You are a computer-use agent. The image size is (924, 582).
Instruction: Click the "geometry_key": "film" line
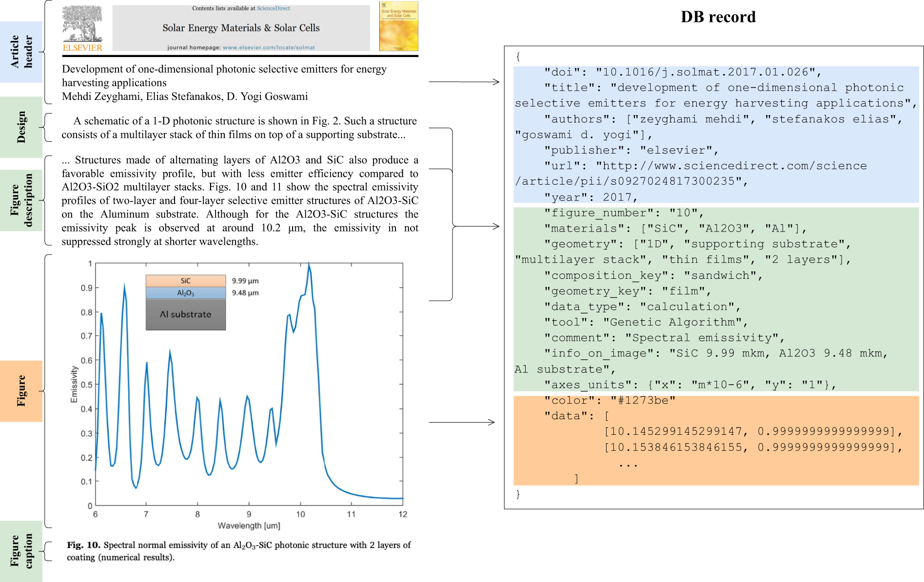point(628,291)
